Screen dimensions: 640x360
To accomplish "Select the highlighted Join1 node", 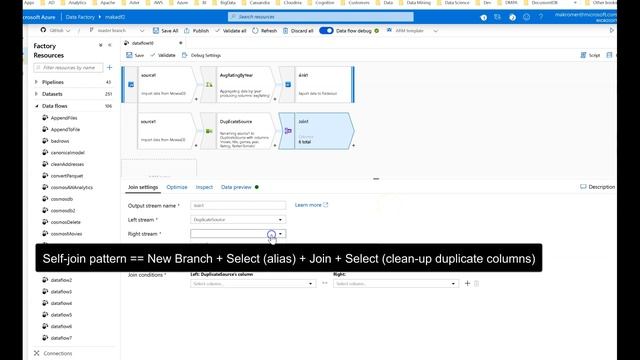I will click(316, 131).
